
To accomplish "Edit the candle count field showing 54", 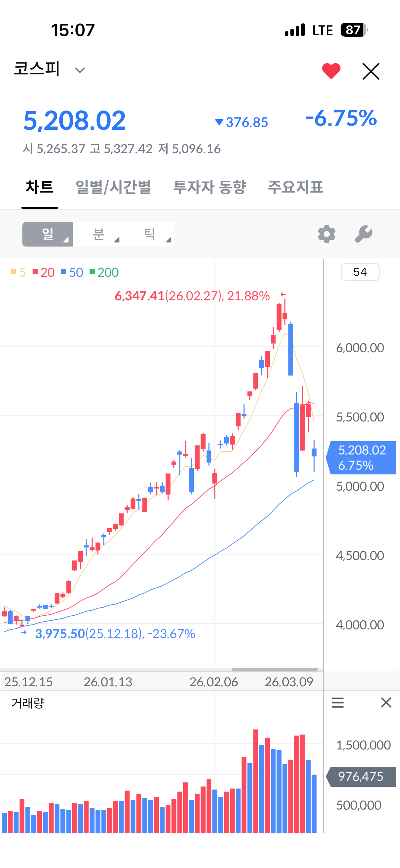I will pos(360,272).
